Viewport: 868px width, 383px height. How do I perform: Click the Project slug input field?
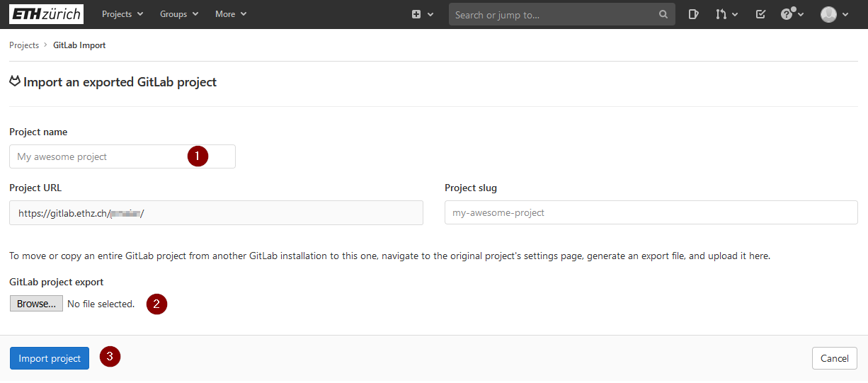point(651,212)
